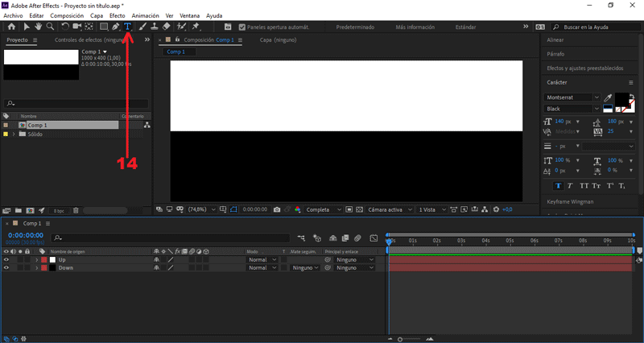The height and width of the screenshot is (343, 644).
Task: Switch to Controles de efectos tab
Action: (90, 39)
